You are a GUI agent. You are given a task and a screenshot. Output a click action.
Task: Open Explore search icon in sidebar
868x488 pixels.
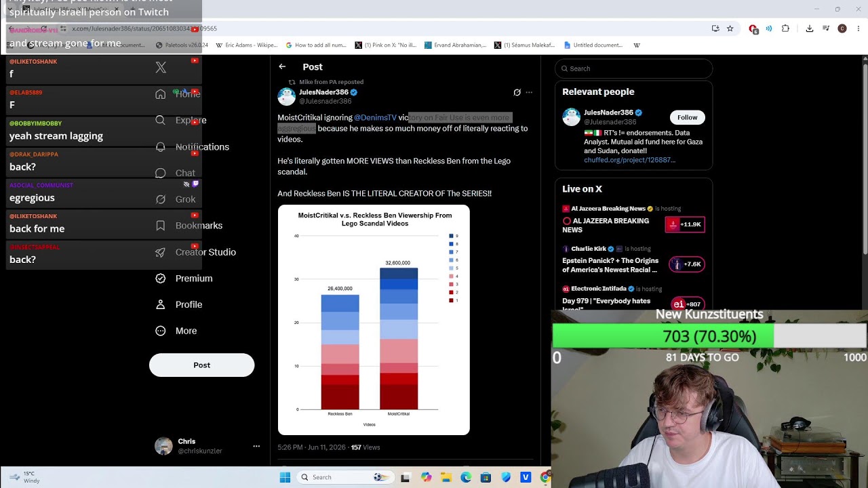(160, 120)
